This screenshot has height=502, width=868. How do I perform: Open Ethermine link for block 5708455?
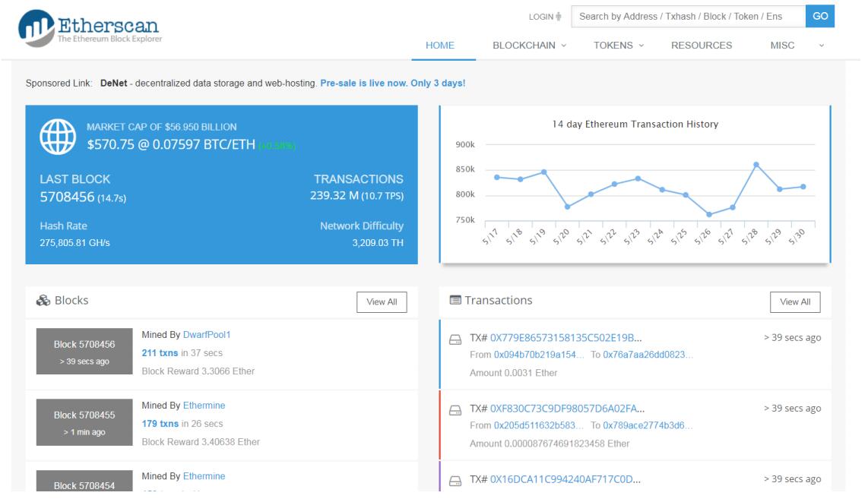pos(204,406)
